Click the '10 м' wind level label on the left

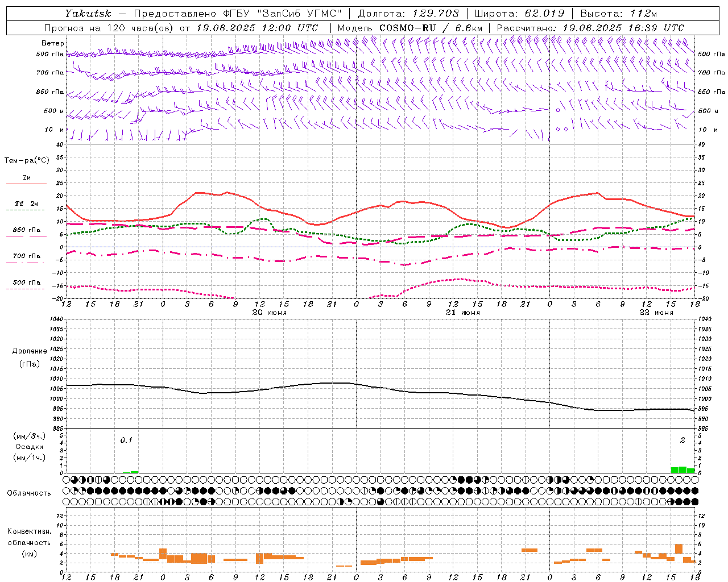pos(55,130)
